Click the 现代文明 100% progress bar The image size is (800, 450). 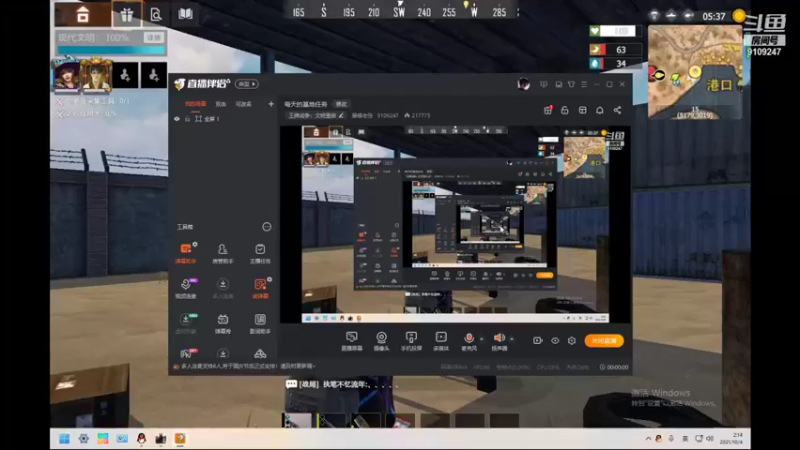click(111, 49)
